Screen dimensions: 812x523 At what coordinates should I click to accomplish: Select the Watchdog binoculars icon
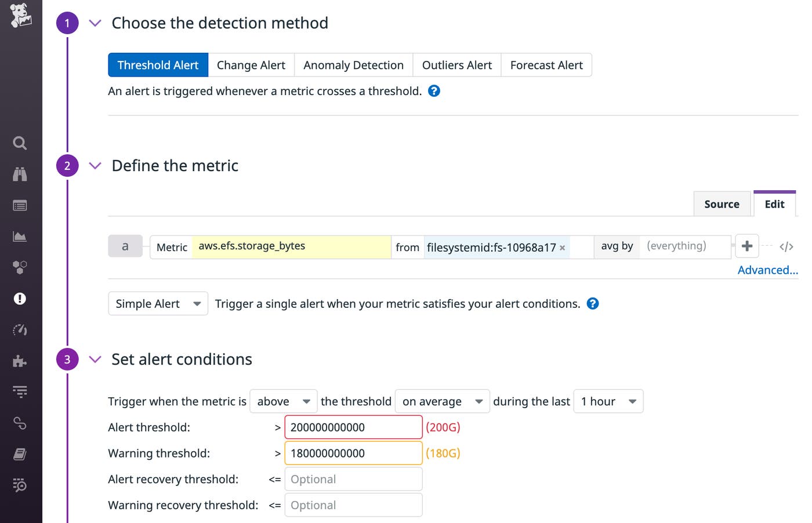click(x=20, y=174)
